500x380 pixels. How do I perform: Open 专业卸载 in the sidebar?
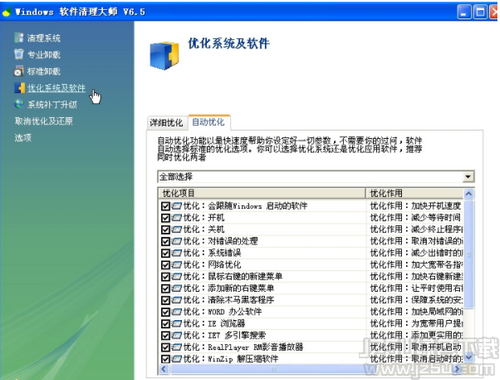44,55
